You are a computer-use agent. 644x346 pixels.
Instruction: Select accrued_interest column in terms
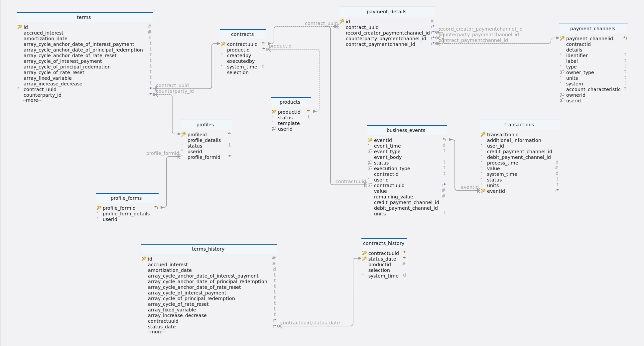click(43, 33)
